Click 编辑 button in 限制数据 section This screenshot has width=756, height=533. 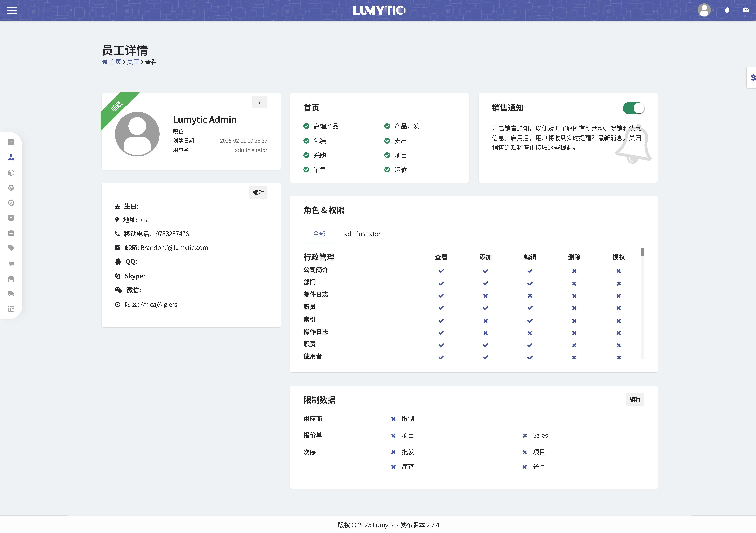pos(635,399)
